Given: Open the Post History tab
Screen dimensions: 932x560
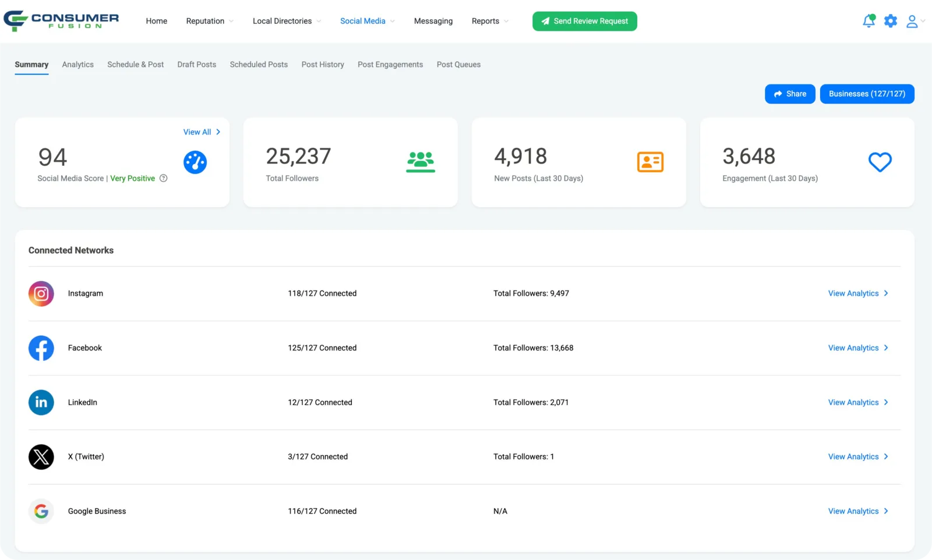Looking at the screenshot, I should pyautogui.click(x=323, y=65).
